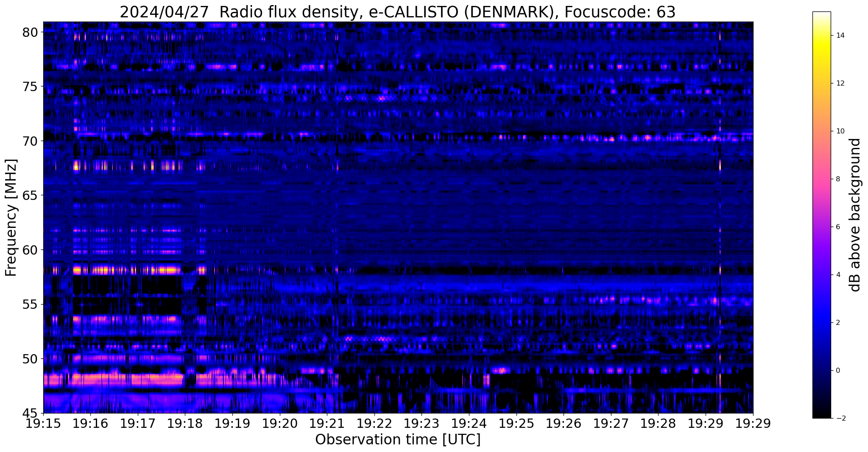Select the 19:27 time tick label

coord(611,423)
